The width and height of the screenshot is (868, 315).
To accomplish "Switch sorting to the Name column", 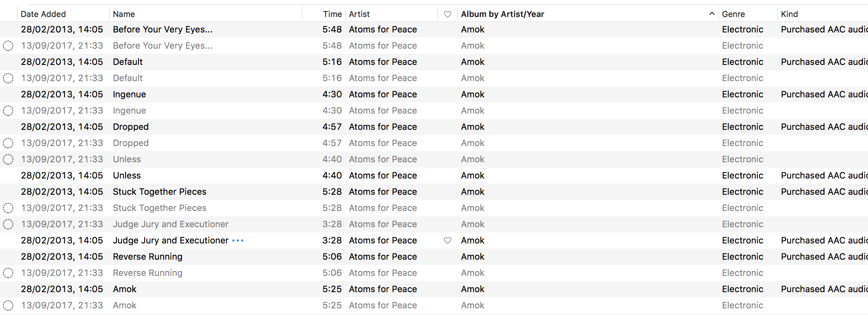I will [124, 14].
